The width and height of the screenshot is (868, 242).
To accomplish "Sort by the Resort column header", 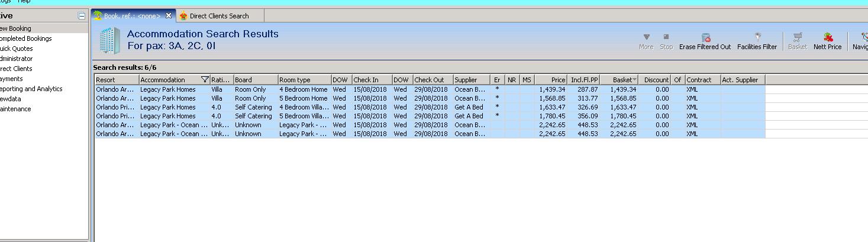I will 117,80.
